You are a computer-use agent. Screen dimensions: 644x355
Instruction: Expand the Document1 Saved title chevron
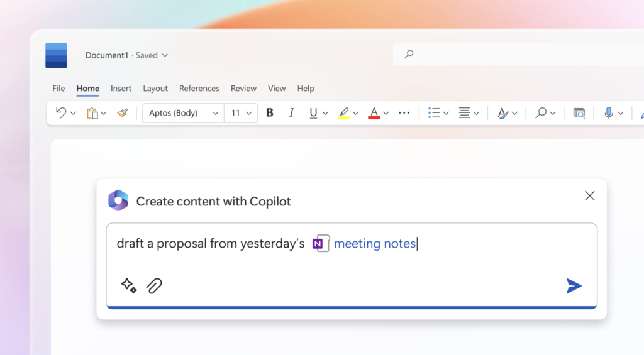click(x=165, y=55)
